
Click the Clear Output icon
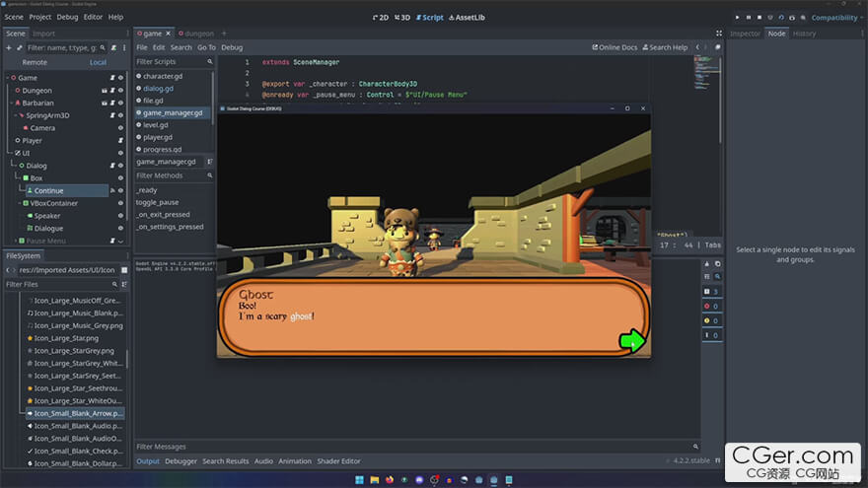coord(707,264)
